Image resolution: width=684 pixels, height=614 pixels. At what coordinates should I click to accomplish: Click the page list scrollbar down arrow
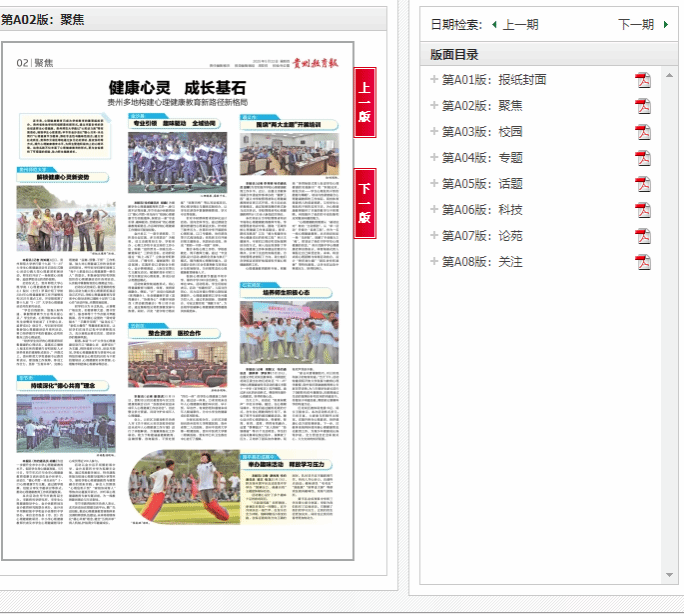(669, 575)
